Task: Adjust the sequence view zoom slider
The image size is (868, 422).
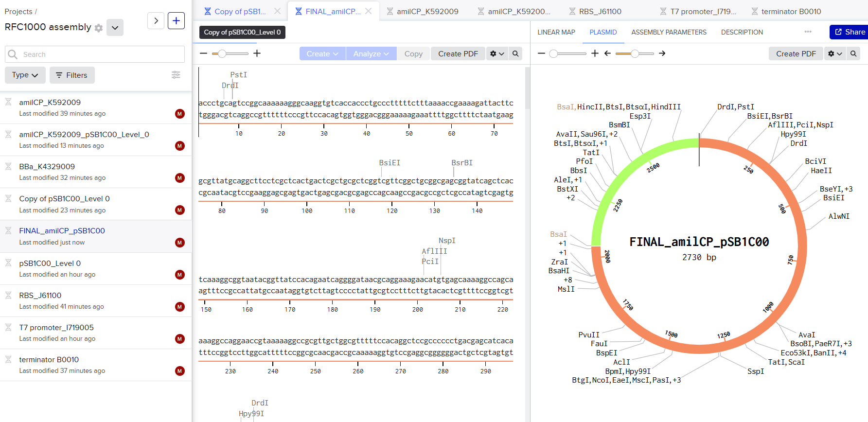Action: pyautogui.click(x=230, y=53)
